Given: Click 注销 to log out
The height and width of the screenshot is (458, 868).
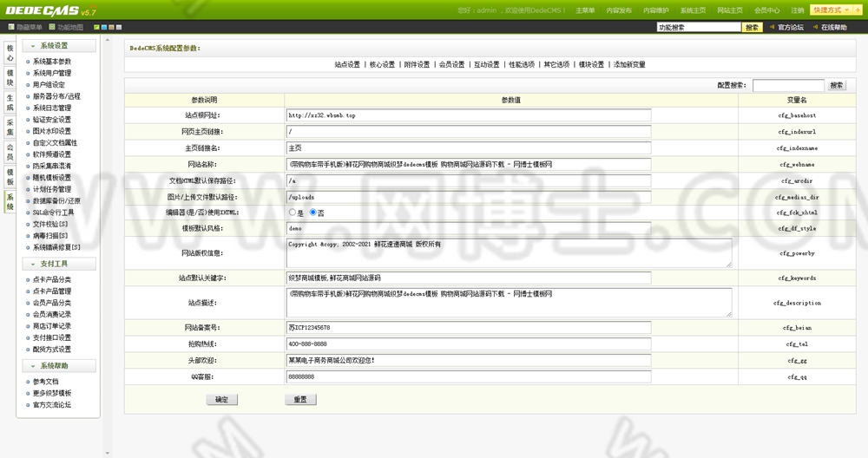Looking at the screenshot, I should tap(797, 10).
